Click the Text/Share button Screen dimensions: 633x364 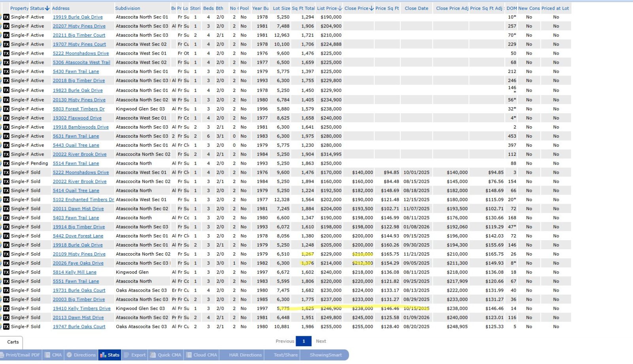tap(285, 355)
